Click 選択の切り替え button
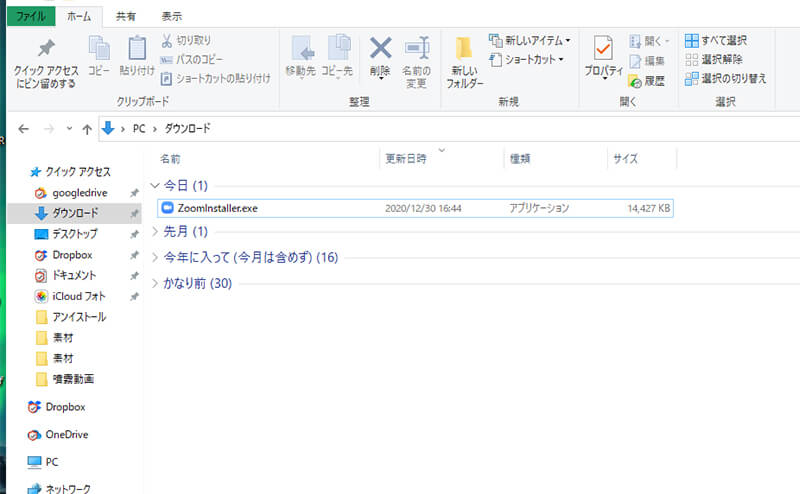This screenshot has height=494, width=800. point(725,78)
